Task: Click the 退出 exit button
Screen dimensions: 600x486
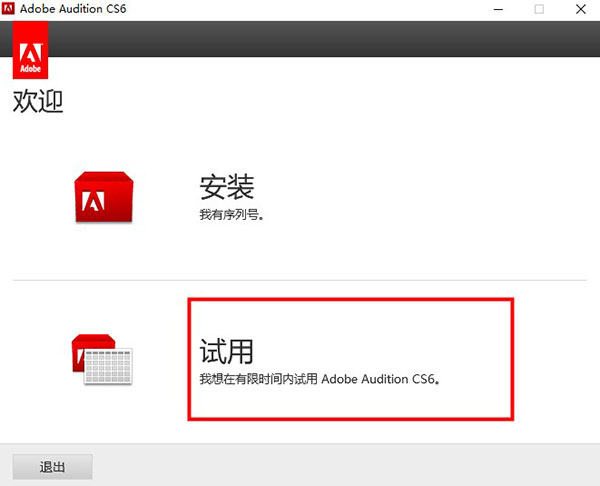Action: (x=52, y=467)
